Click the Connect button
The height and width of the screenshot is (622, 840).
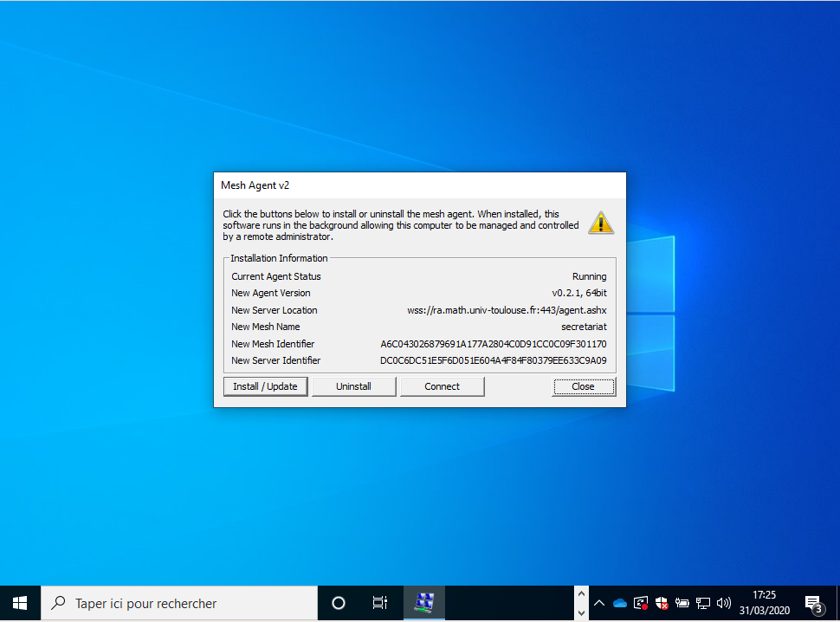(442, 386)
